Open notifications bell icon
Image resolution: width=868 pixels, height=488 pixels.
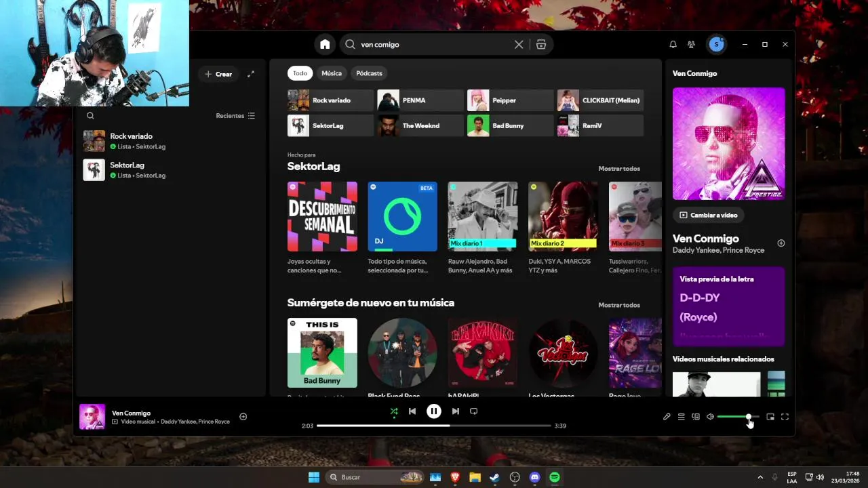coord(673,44)
